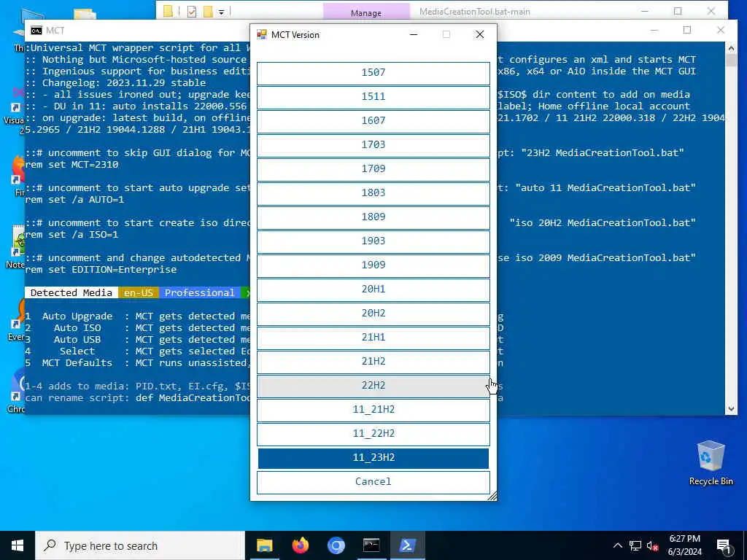Click the 'Detected Media' label in console
The width and height of the screenshot is (747, 560).
pos(71,293)
